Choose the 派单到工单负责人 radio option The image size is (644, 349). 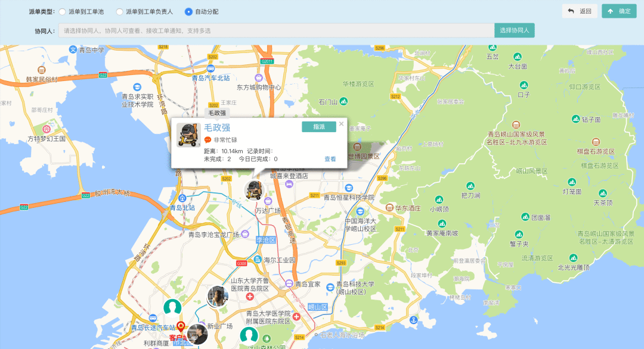pyautogui.click(x=120, y=11)
